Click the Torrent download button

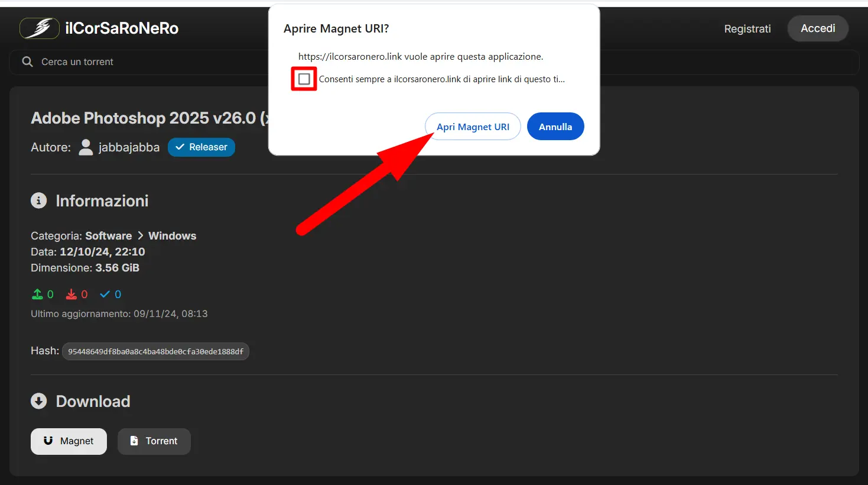coord(154,441)
